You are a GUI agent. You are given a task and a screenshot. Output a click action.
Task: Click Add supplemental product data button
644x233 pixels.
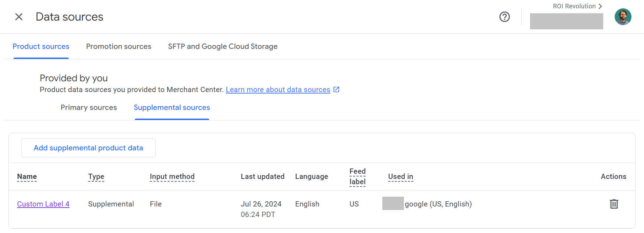coord(89,148)
